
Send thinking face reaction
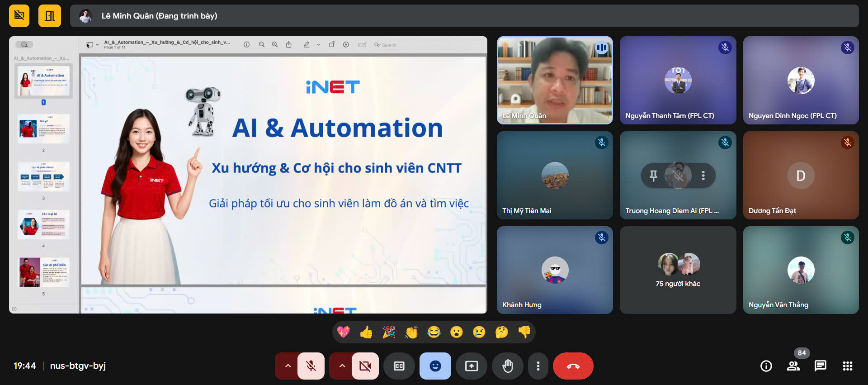pos(502,333)
